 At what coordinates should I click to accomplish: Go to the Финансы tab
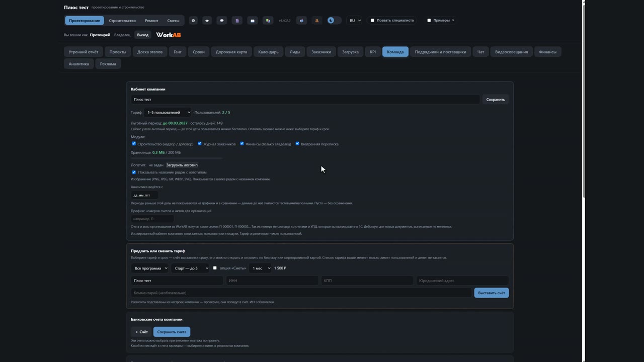tap(548, 52)
